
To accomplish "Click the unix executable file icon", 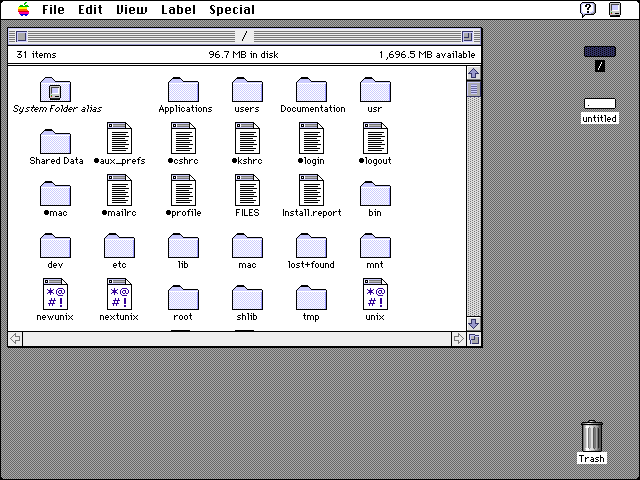I will (x=375, y=294).
